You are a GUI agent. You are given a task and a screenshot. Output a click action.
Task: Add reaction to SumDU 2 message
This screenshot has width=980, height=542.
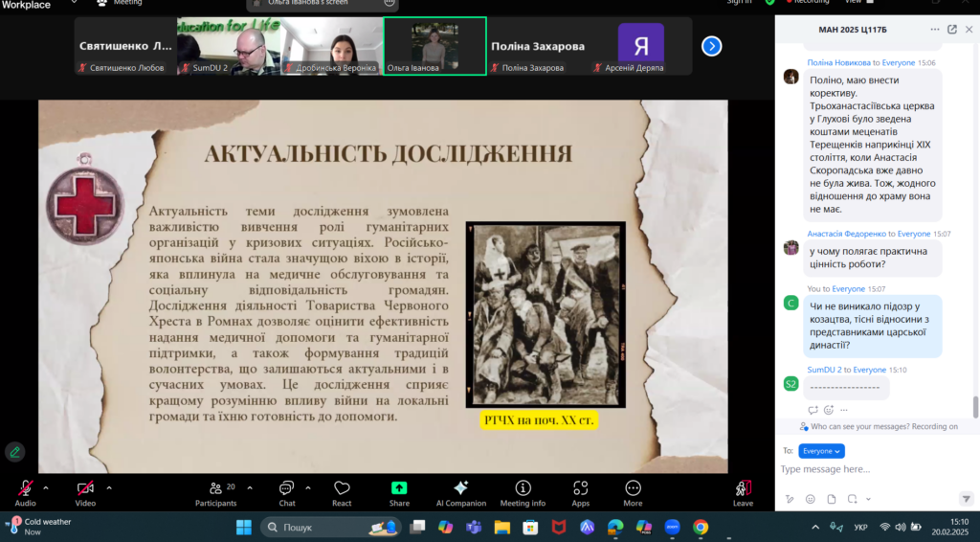coord(829,410)
